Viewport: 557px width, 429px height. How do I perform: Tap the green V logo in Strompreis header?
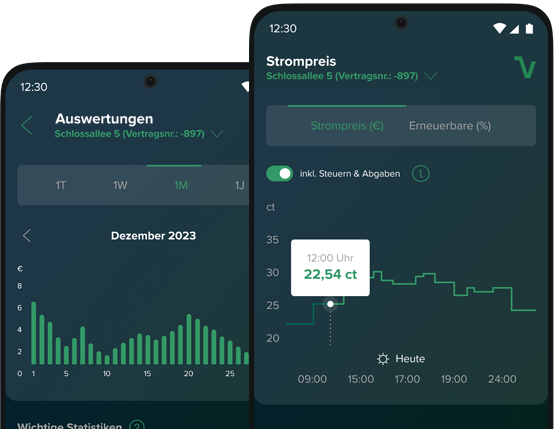(525, 67)
